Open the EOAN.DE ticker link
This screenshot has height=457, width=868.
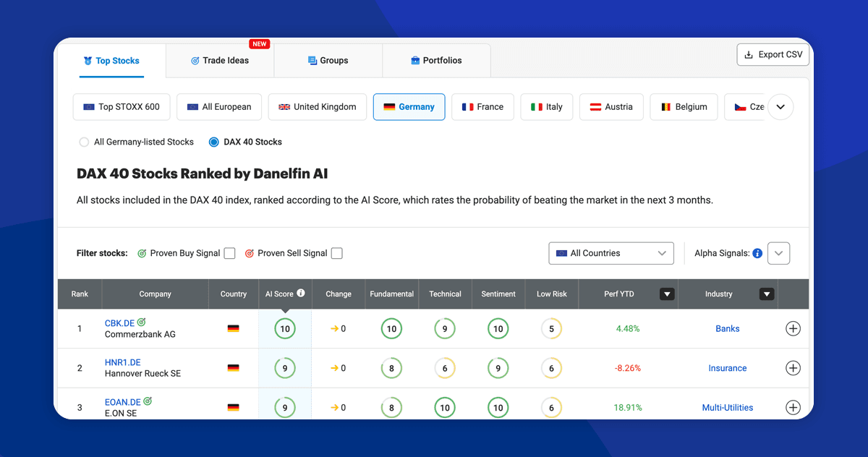[123, 402]
